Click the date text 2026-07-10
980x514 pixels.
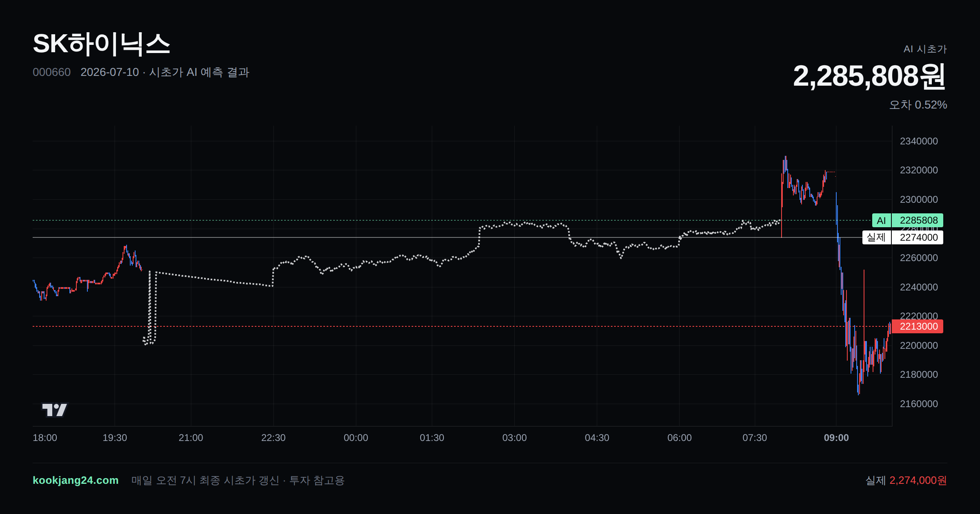[x=109, y=72]
